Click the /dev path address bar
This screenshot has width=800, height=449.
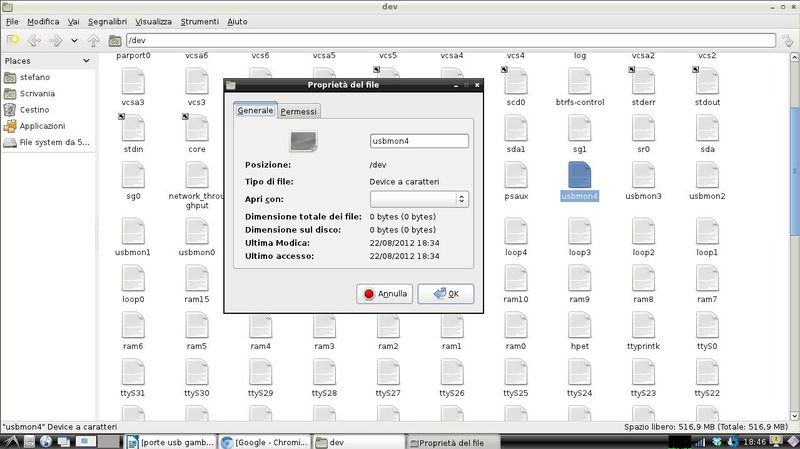click(x=451, y=40)
